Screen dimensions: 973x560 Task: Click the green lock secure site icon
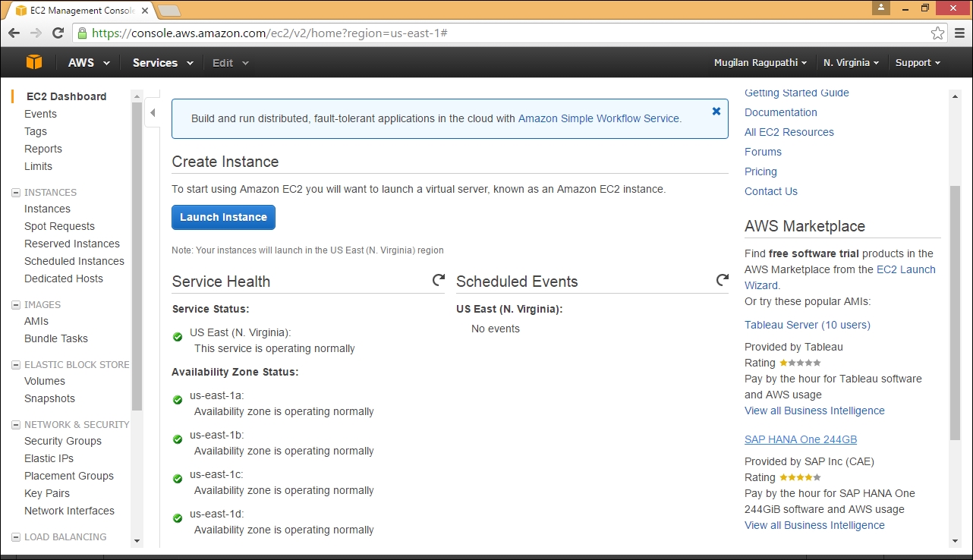82,33
